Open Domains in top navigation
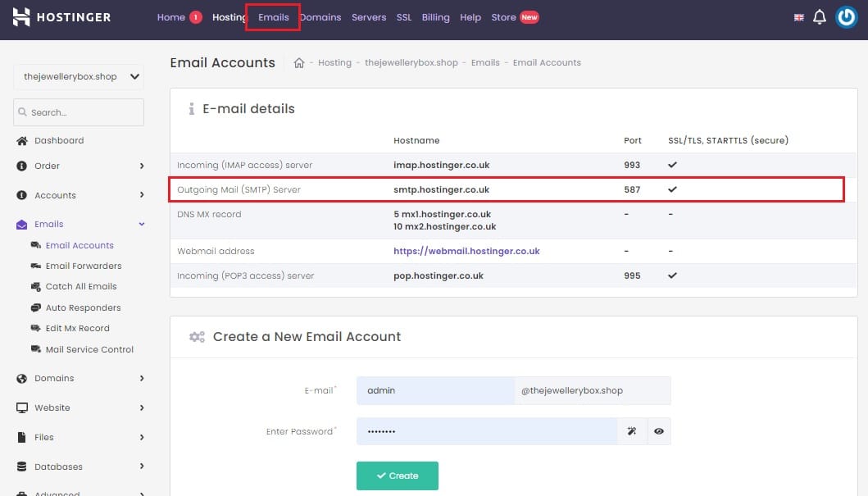 point(321,17)
